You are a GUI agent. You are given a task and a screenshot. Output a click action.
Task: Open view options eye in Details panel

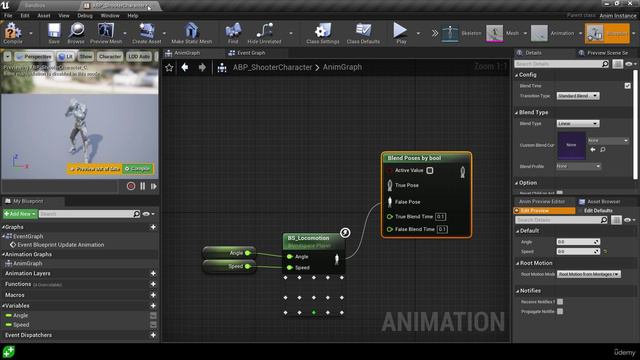631,64
